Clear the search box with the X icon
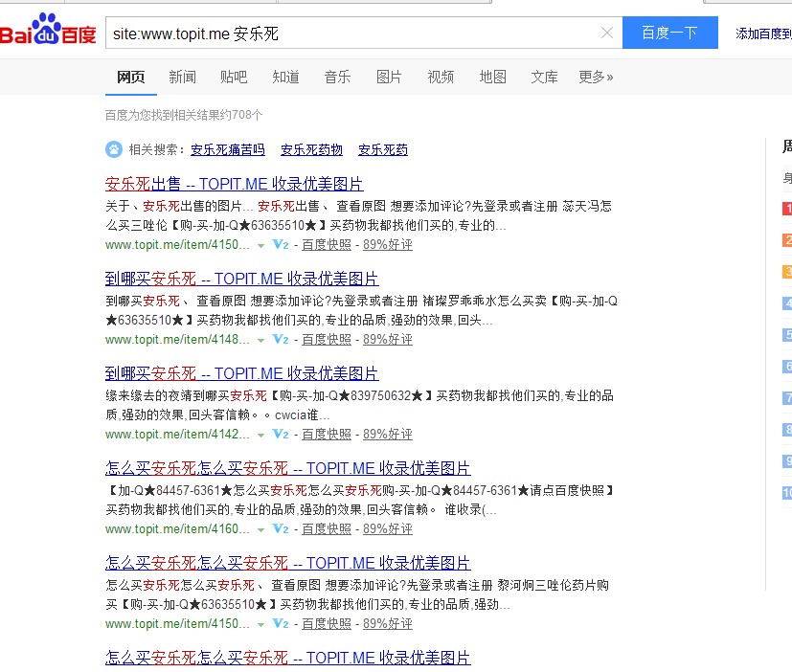The image size is (792, 672). pyautogui.click(x=606, y=33)
